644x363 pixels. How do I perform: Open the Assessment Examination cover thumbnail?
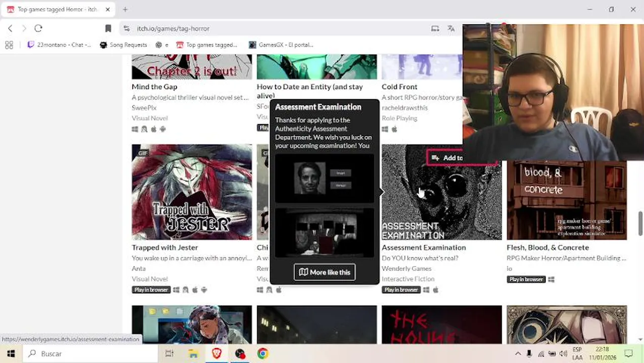pyautogui.click(x=441, y=192)
